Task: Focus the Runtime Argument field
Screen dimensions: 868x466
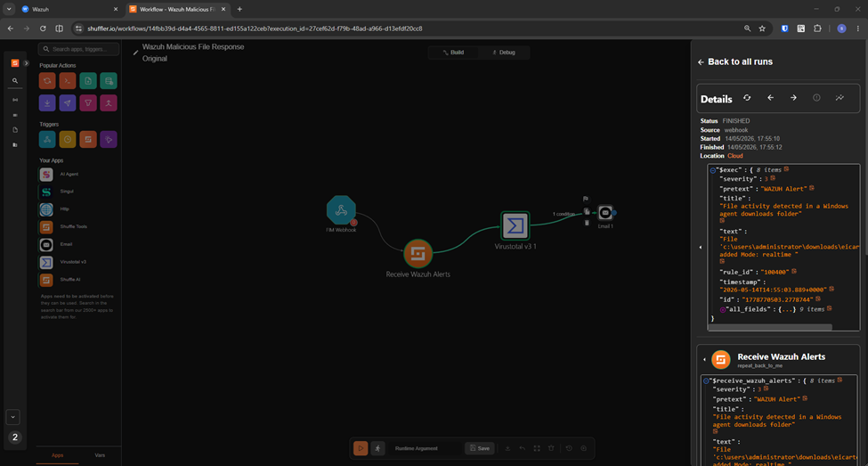Action: click(426, 448)
